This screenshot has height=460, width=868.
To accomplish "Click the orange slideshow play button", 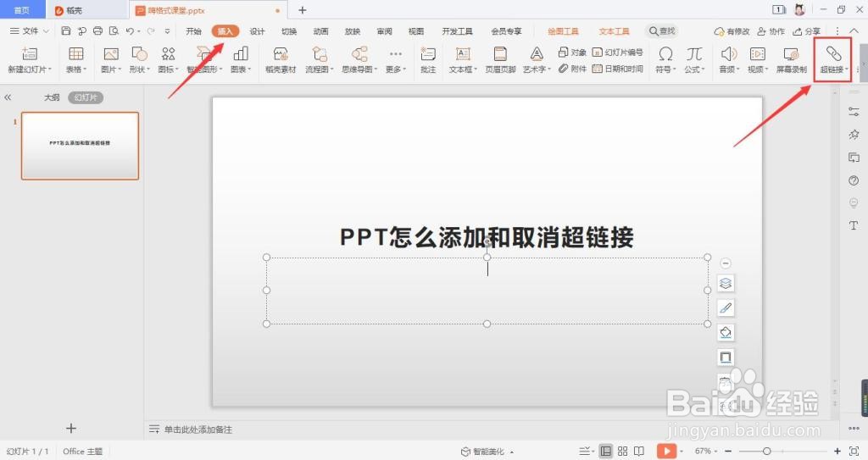I will [666, 452].
